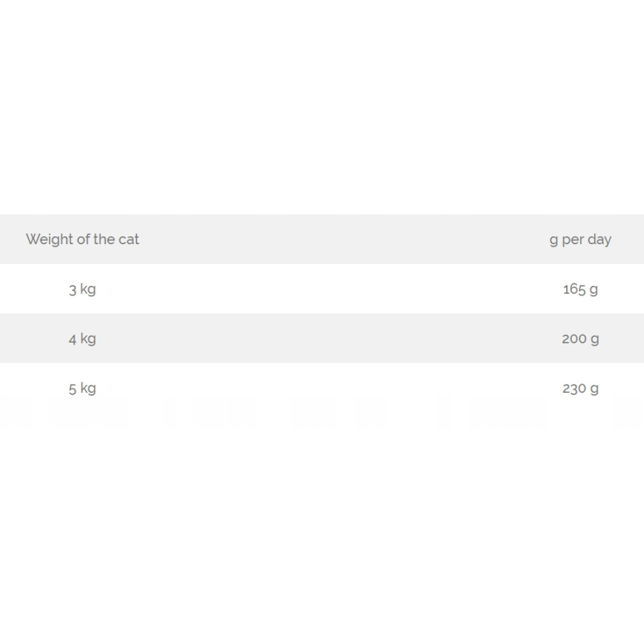Select the "5 kg" weight cell

(x=82, y=388)
